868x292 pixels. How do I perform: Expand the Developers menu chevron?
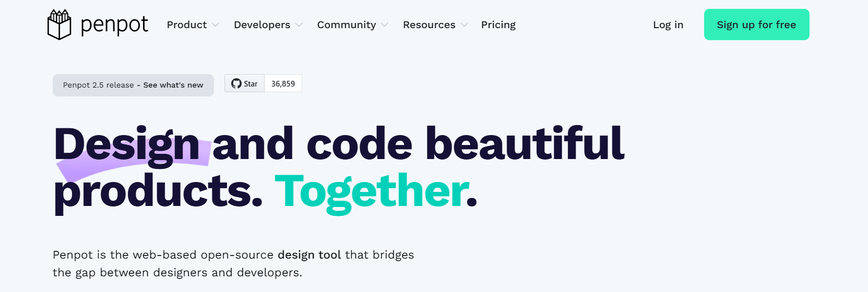299,25
